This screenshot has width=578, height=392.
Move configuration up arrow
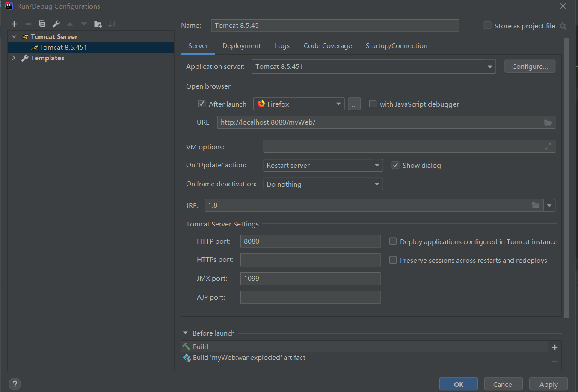[70, 24]
